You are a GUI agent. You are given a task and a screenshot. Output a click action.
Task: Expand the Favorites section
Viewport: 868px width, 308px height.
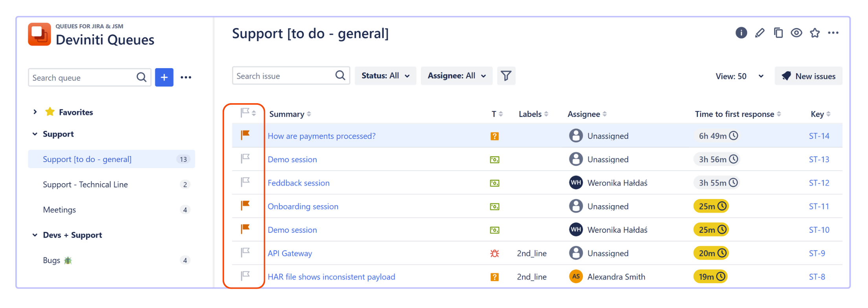(35, 112)
